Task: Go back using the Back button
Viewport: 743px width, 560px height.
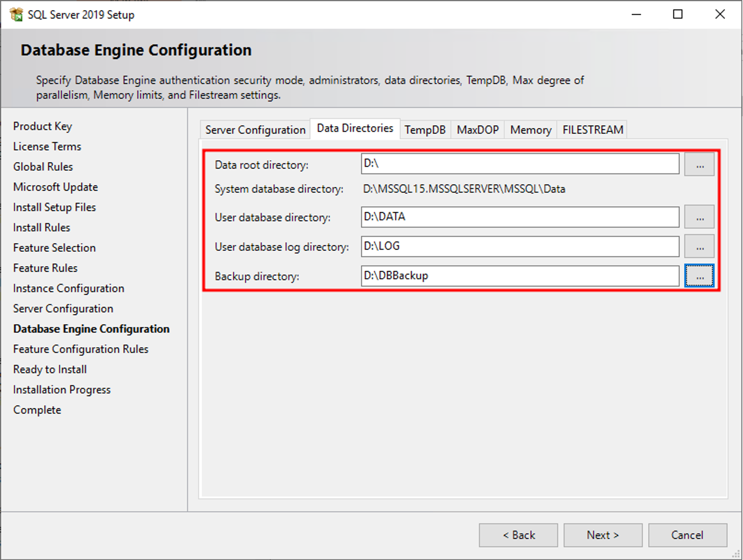Action: [518, 535]
